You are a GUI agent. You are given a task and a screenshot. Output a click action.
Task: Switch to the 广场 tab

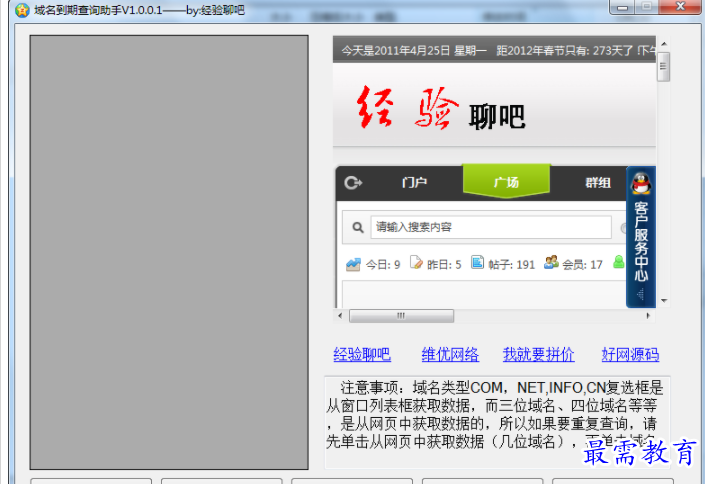point(506,181)
